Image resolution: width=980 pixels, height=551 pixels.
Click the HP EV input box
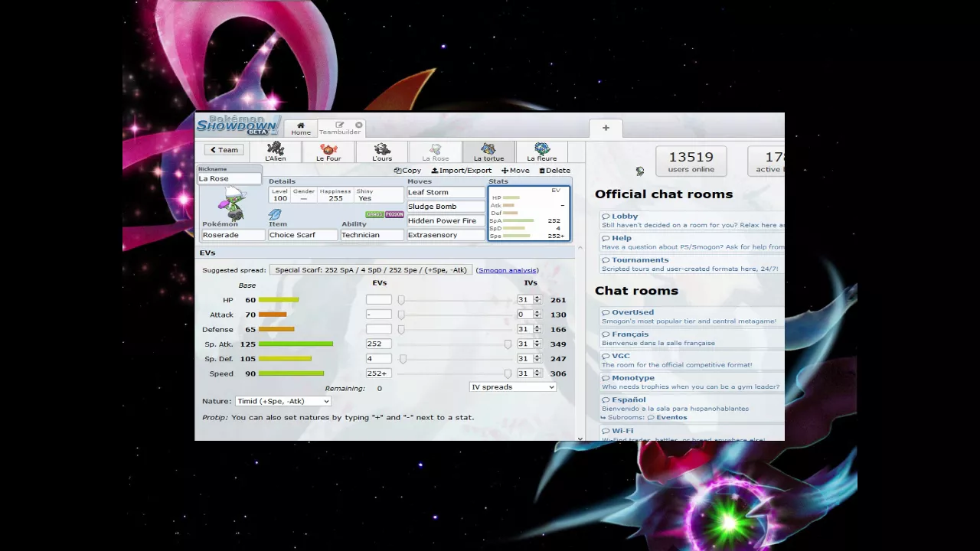coord(378,300)
